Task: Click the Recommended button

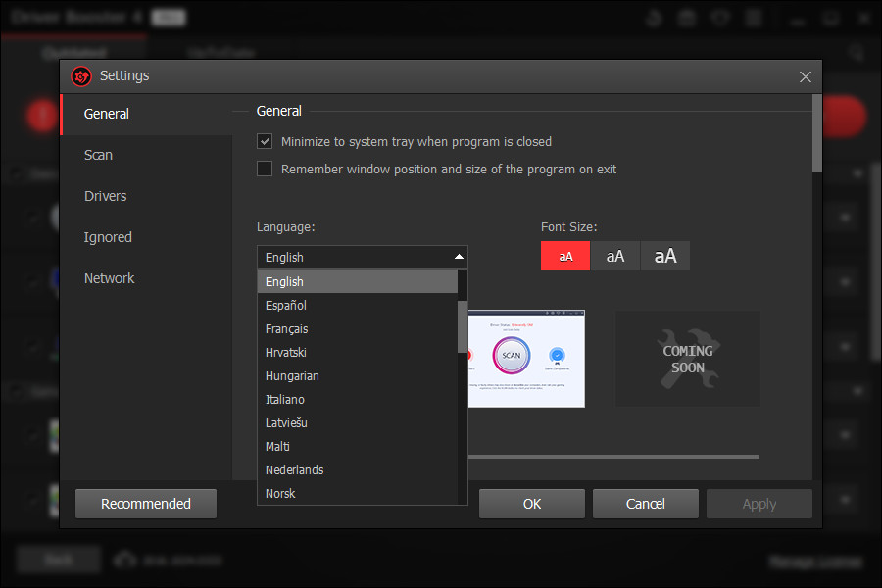Action: pos(145,503)
